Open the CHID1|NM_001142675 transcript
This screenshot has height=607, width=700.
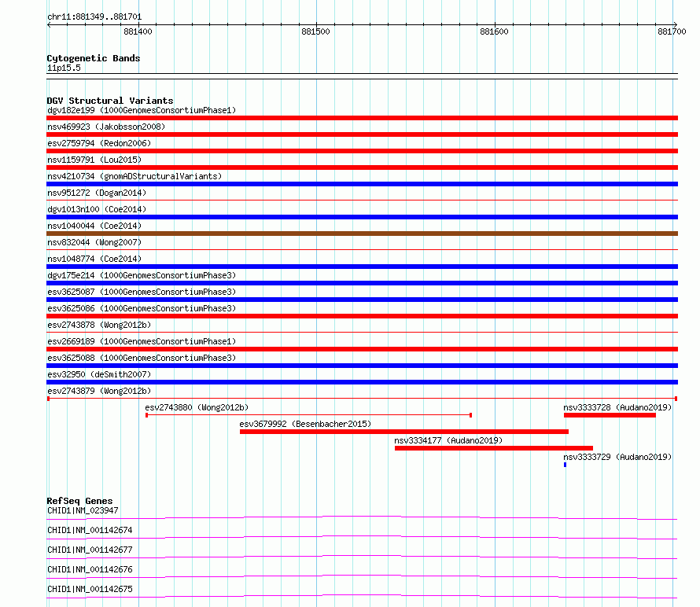click(x=90, y=589)
